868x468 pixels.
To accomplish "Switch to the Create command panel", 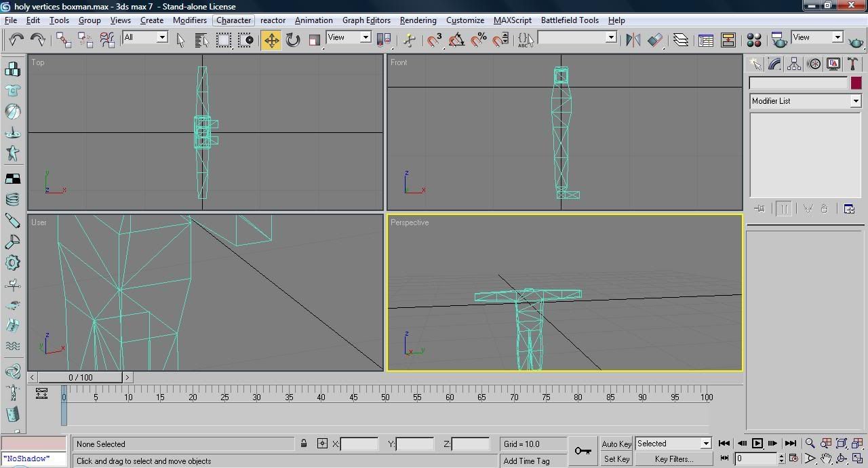I will click(755, 64).
